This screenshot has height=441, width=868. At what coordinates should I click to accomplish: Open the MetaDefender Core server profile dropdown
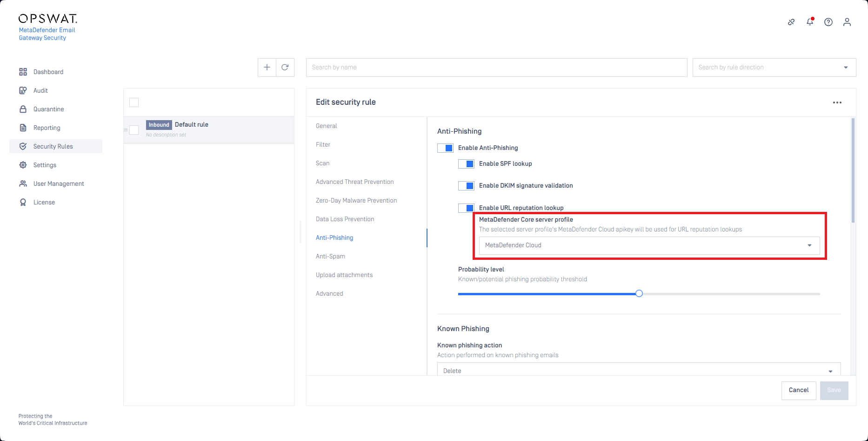649,245
